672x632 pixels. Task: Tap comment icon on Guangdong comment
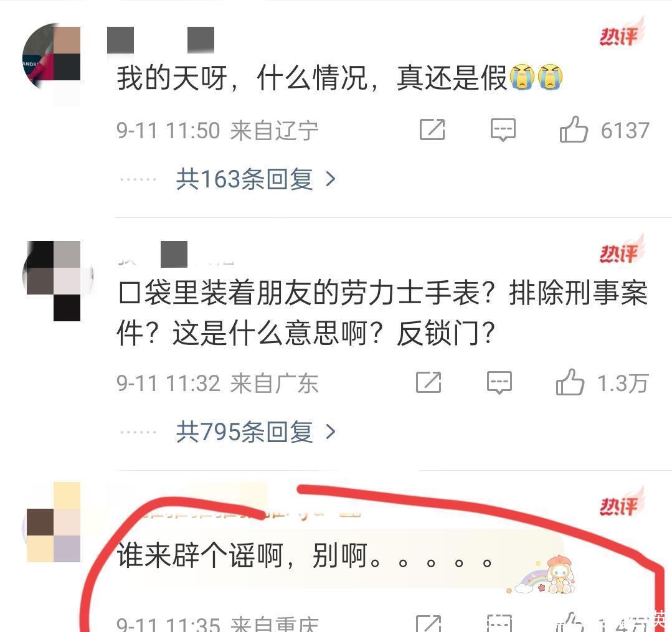[x=499, y=382]
